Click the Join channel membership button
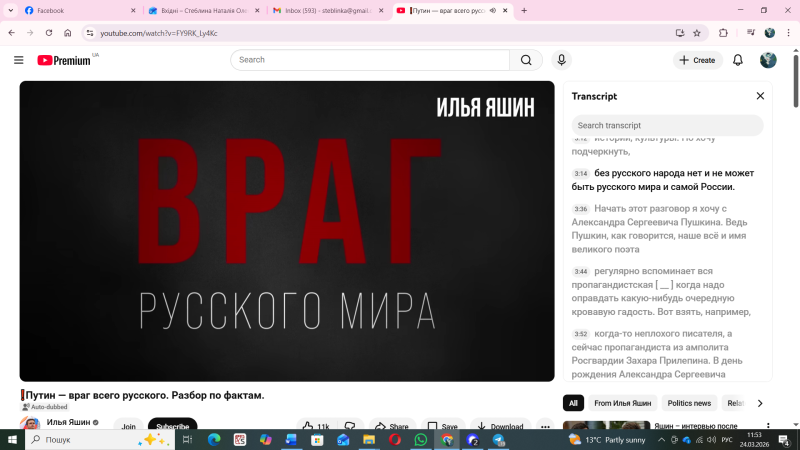The height and width of the screenshot is (450, 800). tap(128, 427)
